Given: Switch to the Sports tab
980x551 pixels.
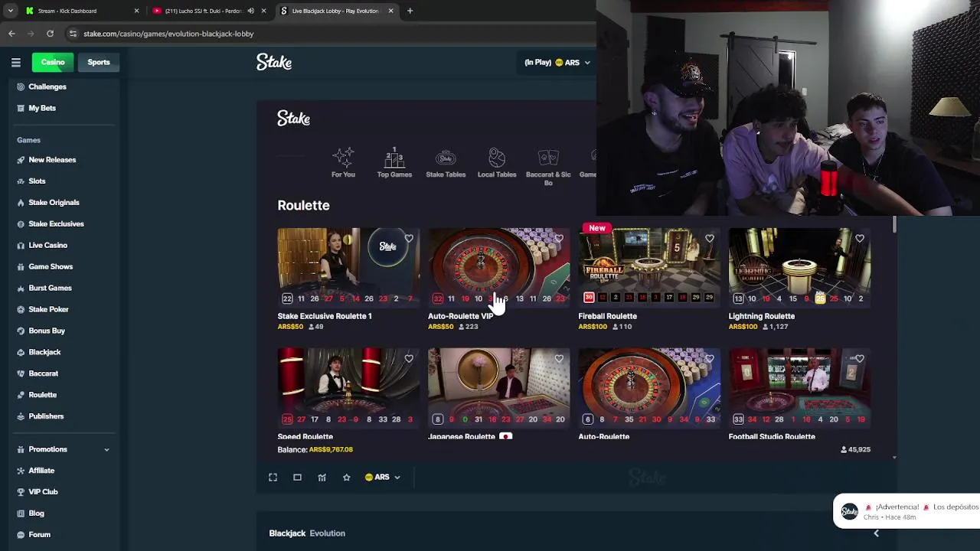Looking at the screenshot, I should pos(99,62).
